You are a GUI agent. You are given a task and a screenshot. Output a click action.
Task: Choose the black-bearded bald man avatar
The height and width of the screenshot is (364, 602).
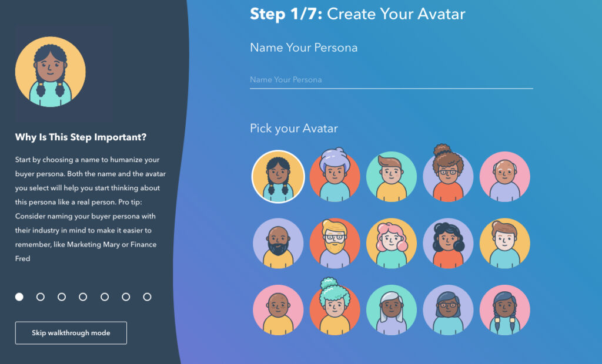(x=278, y=243)
